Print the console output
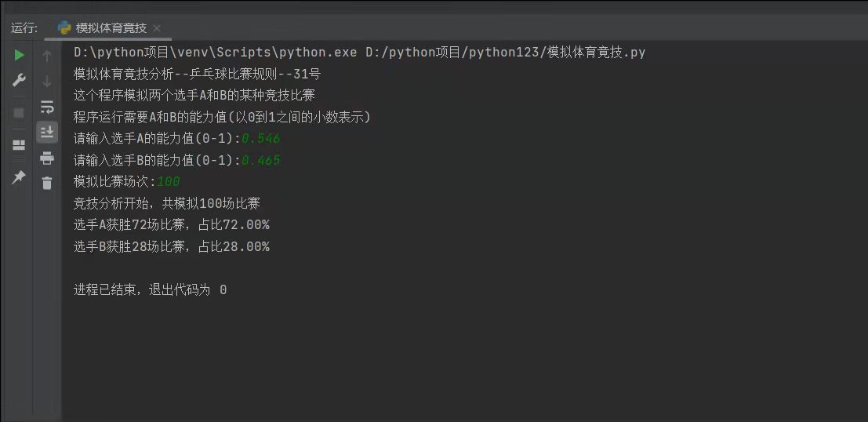This screenshot has width=868, height=422. 47,158
